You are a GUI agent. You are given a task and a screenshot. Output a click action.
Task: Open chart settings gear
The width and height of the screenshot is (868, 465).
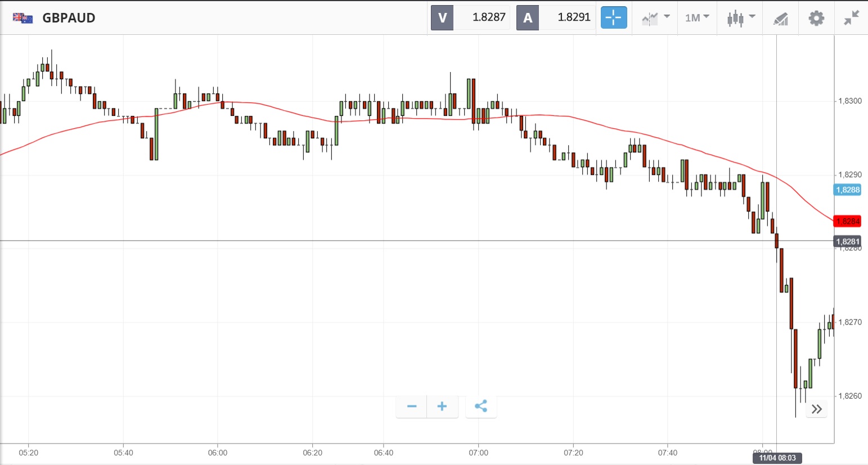[816, 18]
